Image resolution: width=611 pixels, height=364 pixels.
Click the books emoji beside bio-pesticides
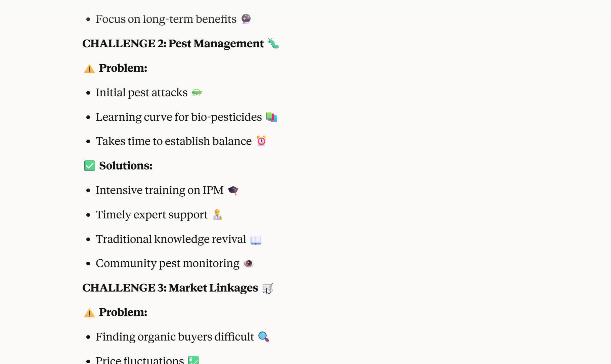271,117
